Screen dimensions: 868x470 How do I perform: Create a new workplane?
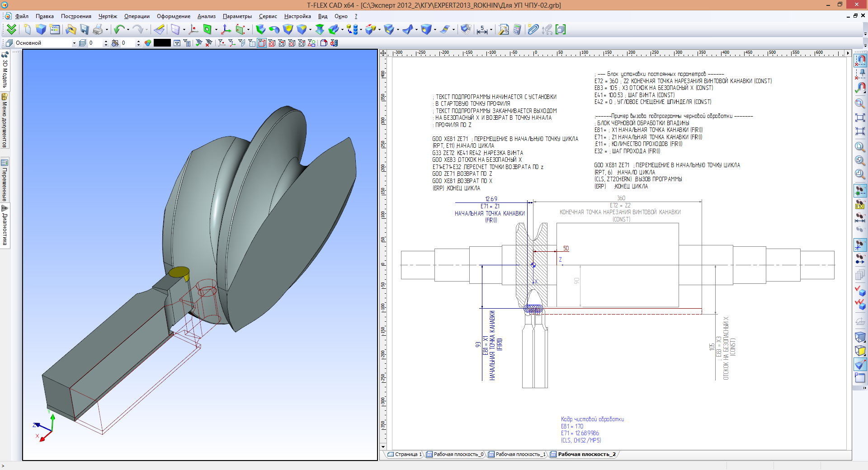tap(175, 30)
